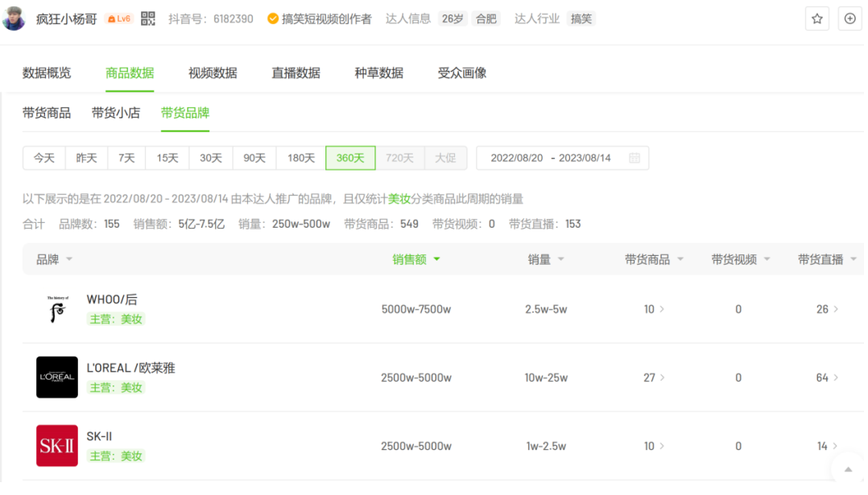Screen dimensions: 868x495
Task: Open the 直播数据 tab
Action: tap(296, 73)
